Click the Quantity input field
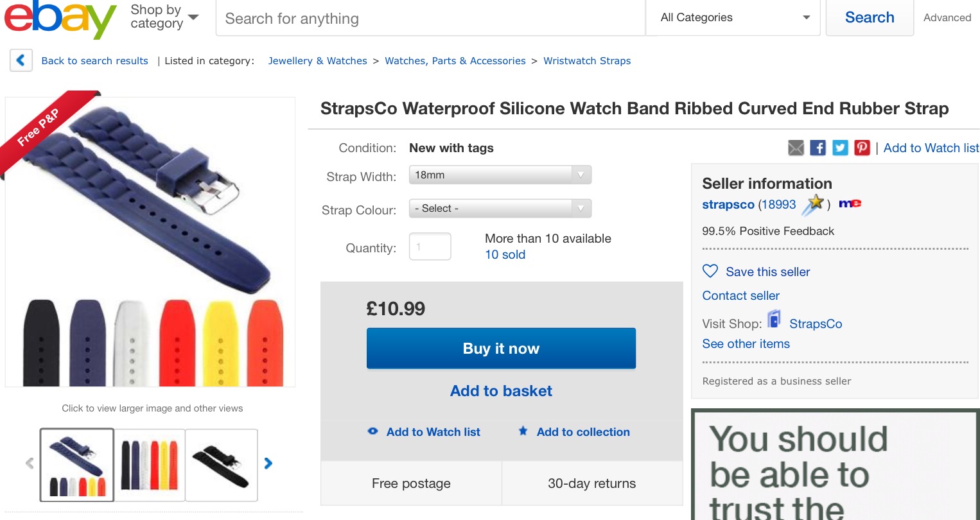The image size is (980, 520). (x=430, y=247)
